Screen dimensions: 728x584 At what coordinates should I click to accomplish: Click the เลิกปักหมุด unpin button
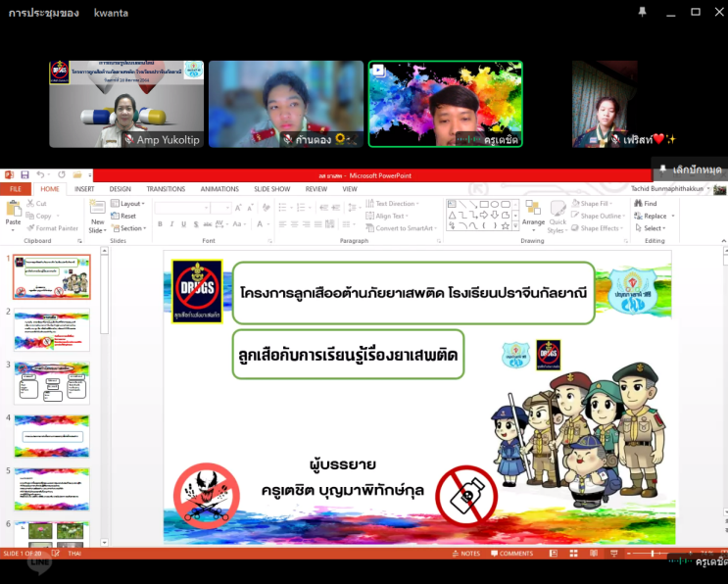pos(690,170)
